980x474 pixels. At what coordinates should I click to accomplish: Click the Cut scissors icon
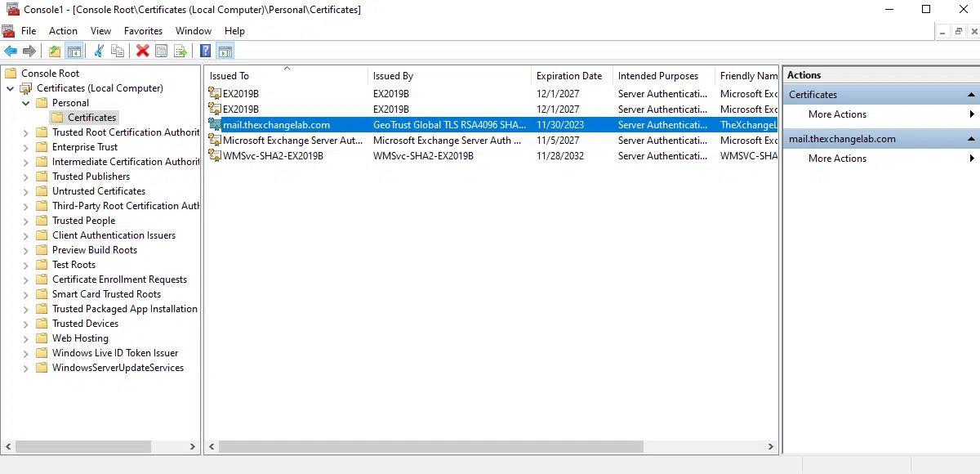pos(99,51)
